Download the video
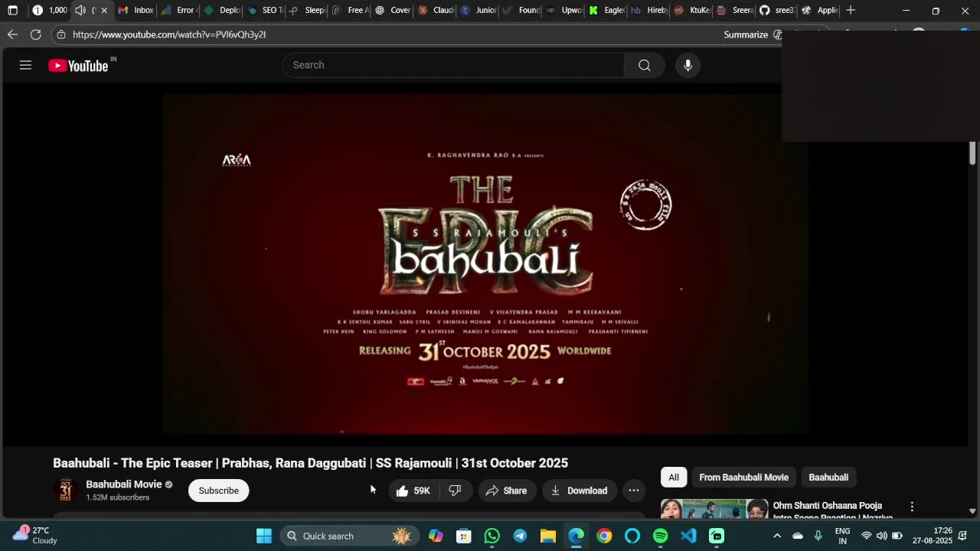 (x=579, y=491)
